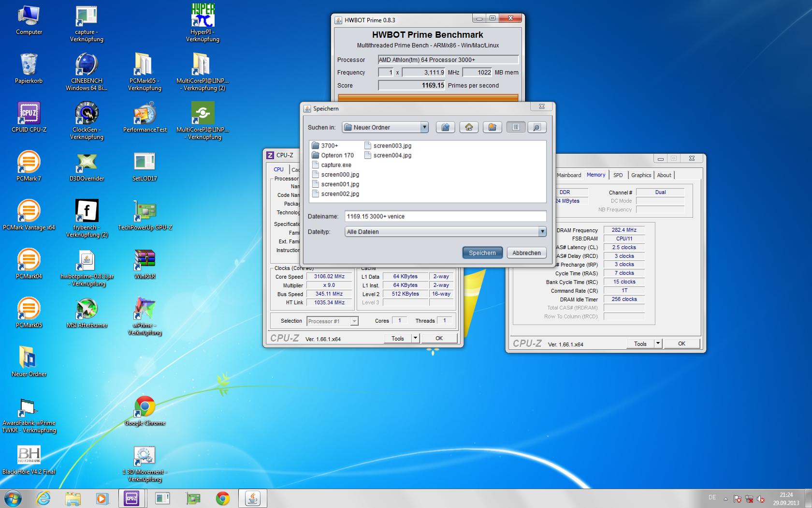This screenshot has height=508, width=812.
Task: Show hidden system tray icons
Action: point(725,498)
